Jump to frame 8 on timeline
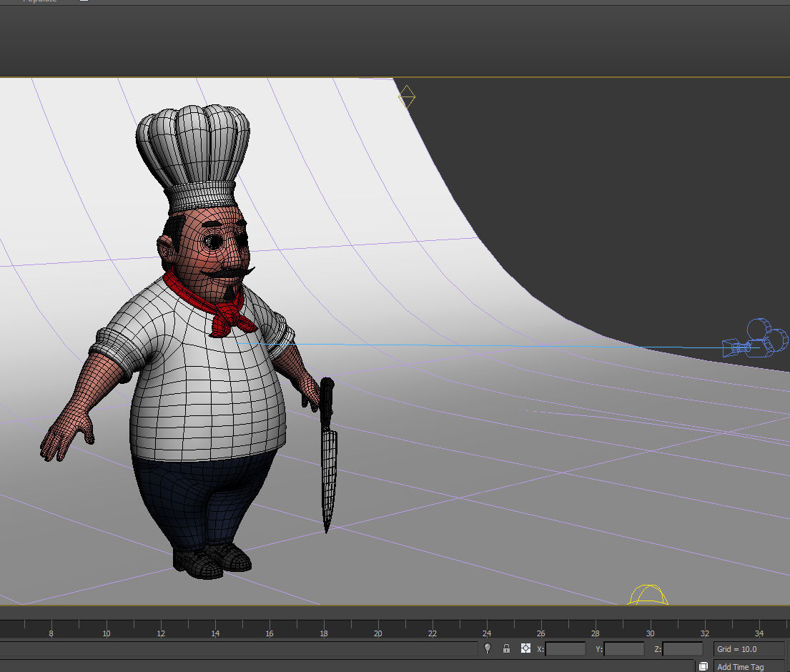This screenshot has height=672, width=790. (51, 633)
